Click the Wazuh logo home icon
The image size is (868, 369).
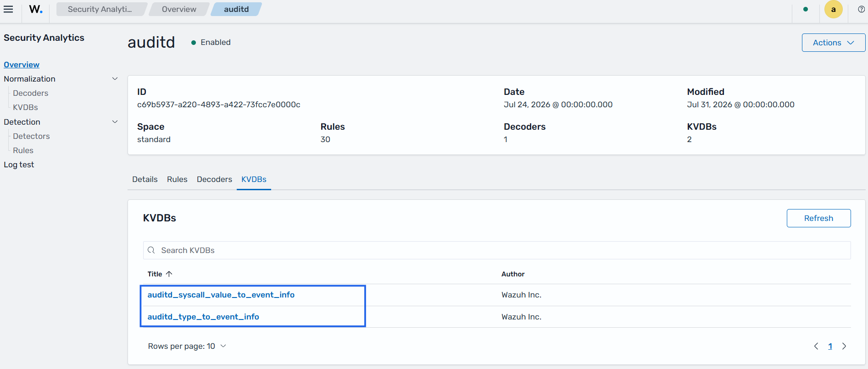click(x=36, y=9)
